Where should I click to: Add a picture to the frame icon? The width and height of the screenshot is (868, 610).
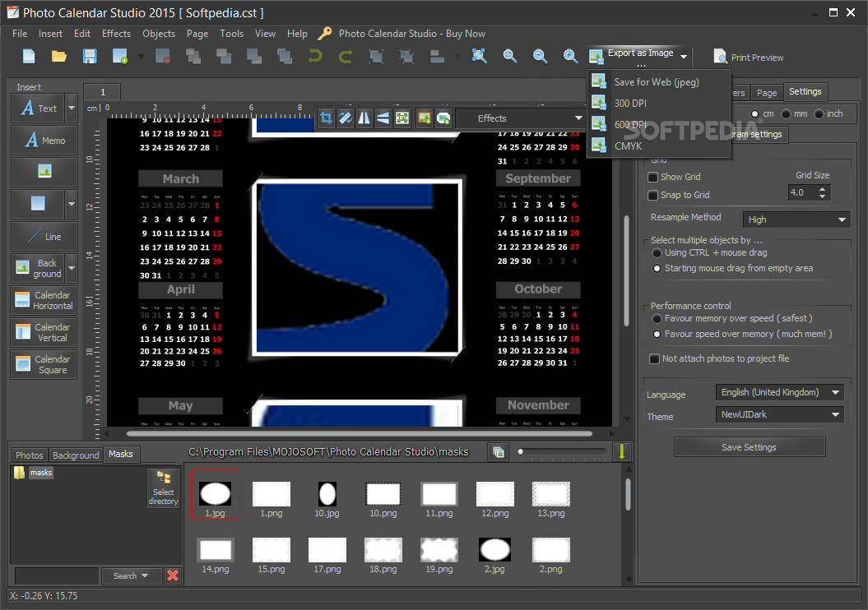(425, 118)
